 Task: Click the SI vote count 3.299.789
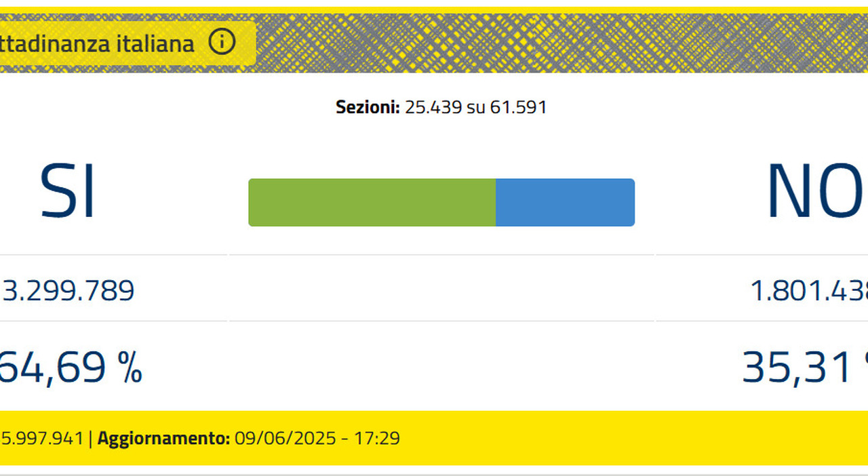[x=67, y=290]
